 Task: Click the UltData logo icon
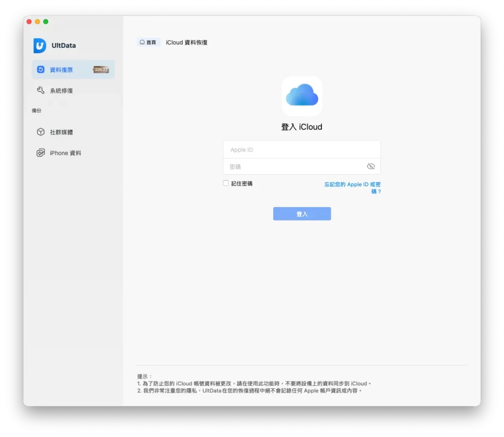(40, 45)
